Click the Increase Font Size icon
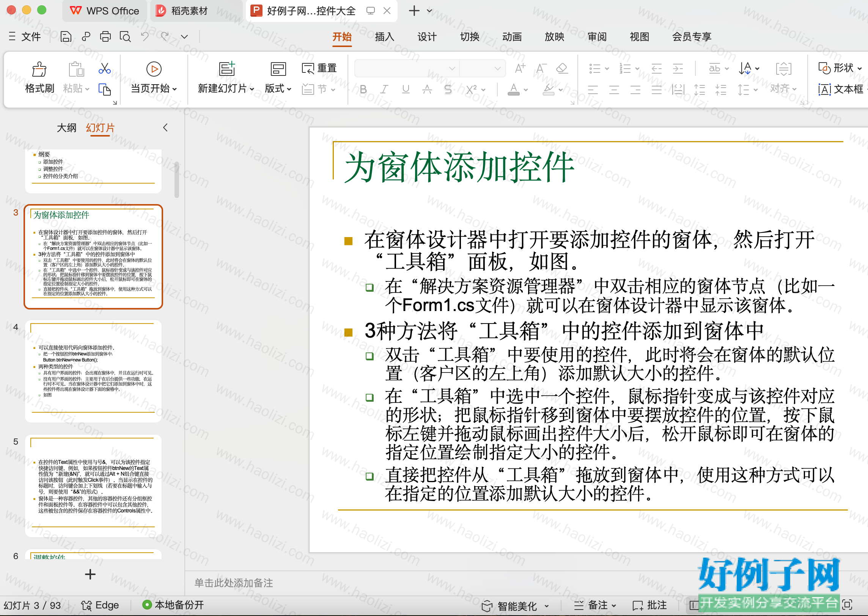The width and height of the screenshot is (868, 616). click(520, 68)
